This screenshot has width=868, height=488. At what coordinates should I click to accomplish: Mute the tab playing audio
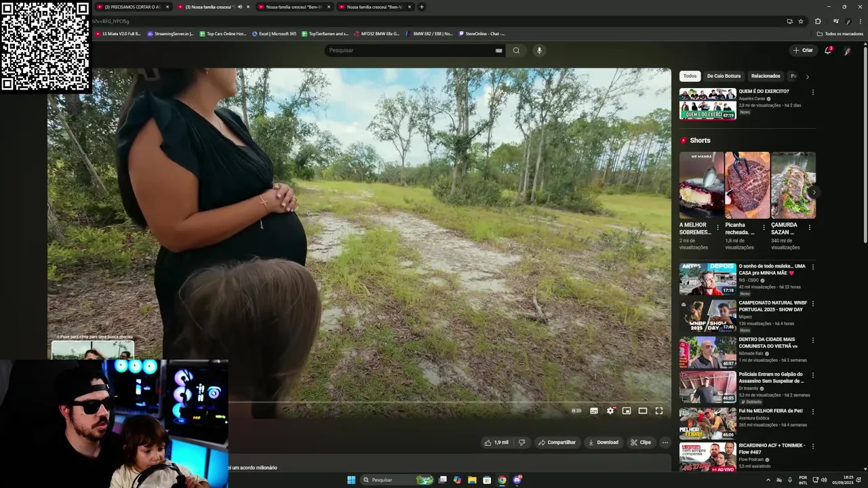coord(239,7)
